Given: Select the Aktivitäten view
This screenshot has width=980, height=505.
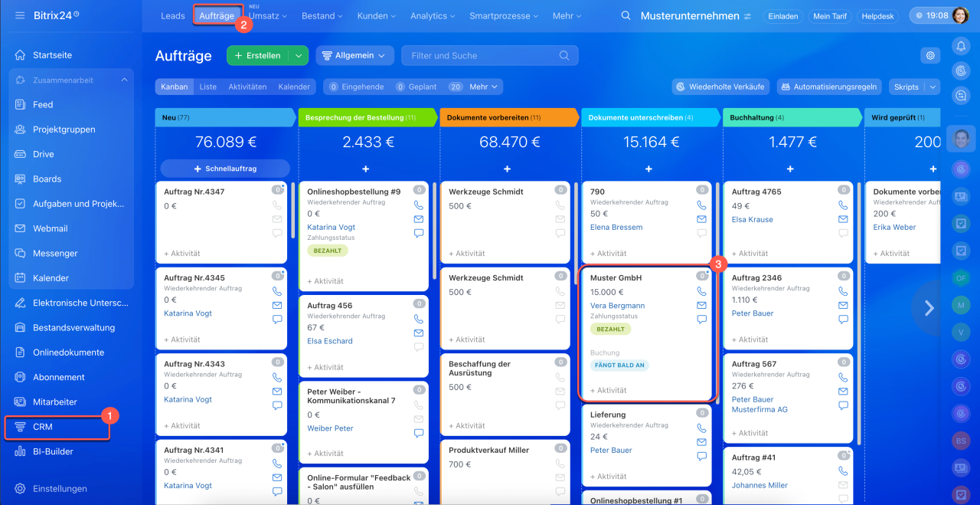Looking at the screenshot, I should [247, 87].
